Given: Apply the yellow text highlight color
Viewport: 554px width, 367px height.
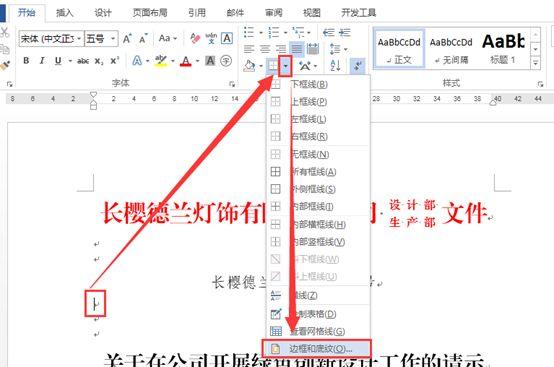Looking at the screenshot, I should click(161, 61).
